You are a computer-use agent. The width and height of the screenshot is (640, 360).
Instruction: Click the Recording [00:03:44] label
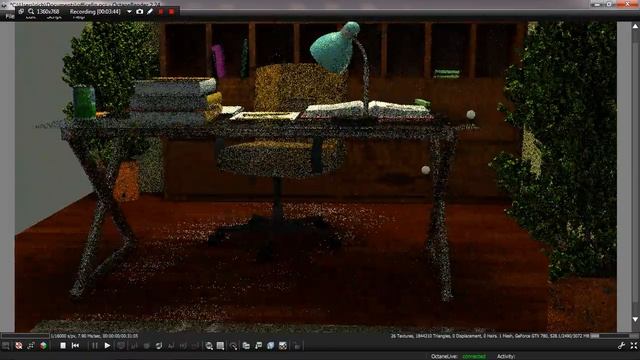point(95,11)
